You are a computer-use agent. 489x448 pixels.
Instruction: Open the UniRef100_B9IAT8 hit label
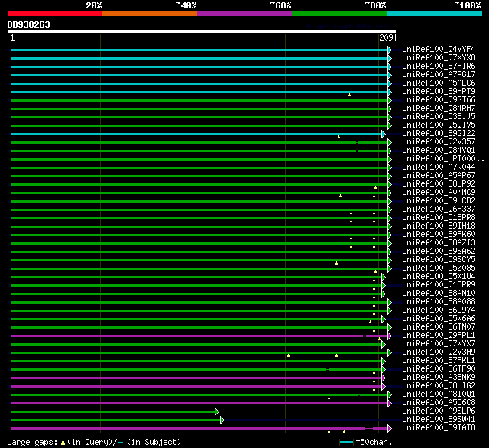pos(439,428)
